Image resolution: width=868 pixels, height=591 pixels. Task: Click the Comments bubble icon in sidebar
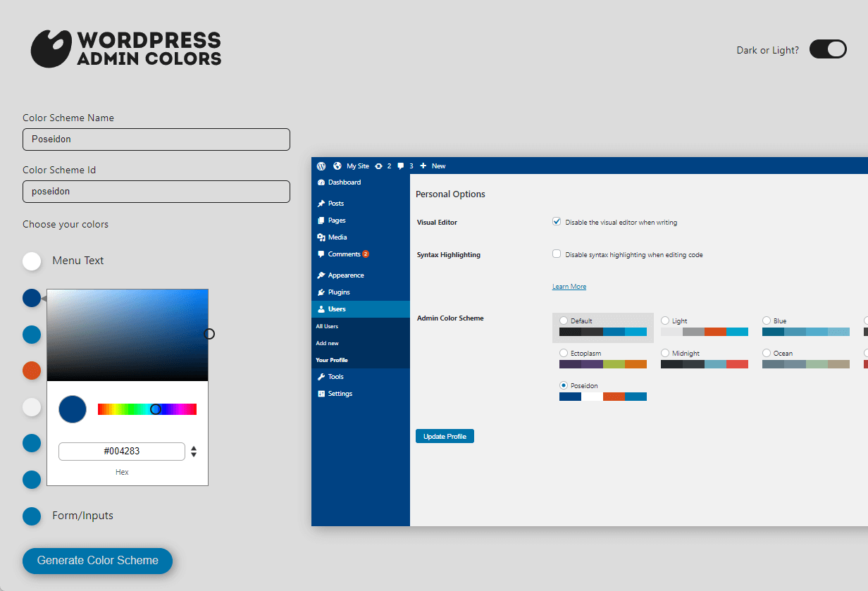click(x=323, y=254)
